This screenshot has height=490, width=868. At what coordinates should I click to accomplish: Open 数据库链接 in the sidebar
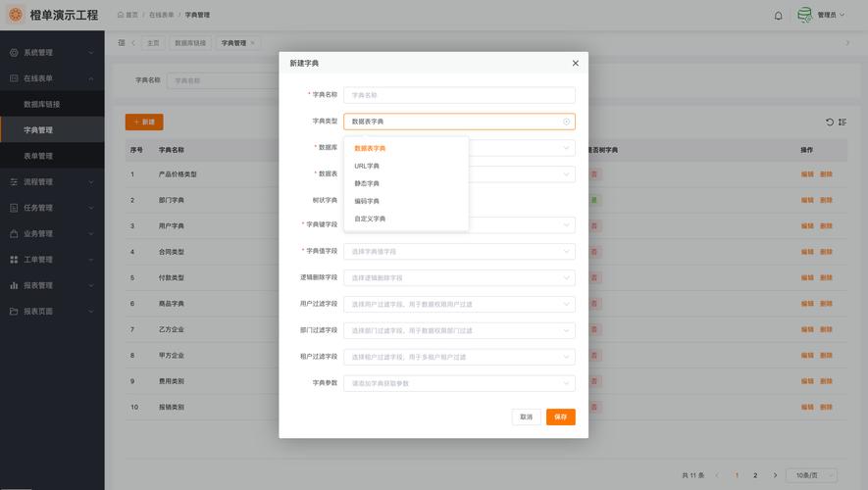52,104
